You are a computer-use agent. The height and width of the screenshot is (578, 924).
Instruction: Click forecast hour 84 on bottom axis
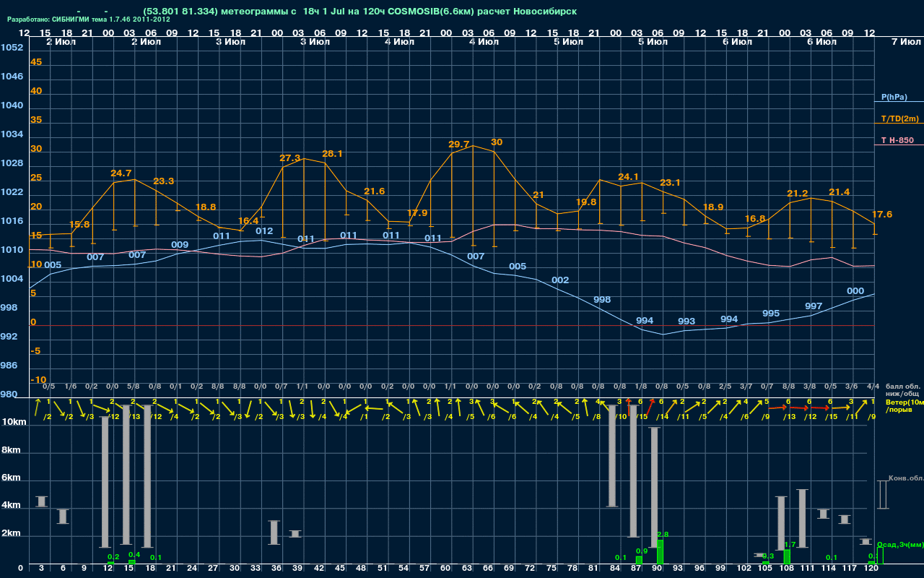[x=615, y=569]
